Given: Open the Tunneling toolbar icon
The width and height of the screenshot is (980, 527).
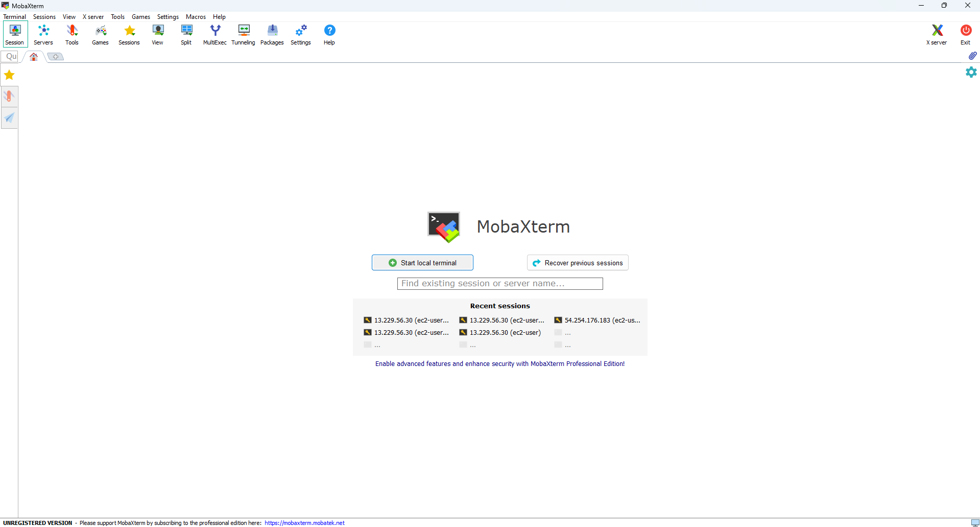Looking at the screenshot, I should tap(244, 35).
